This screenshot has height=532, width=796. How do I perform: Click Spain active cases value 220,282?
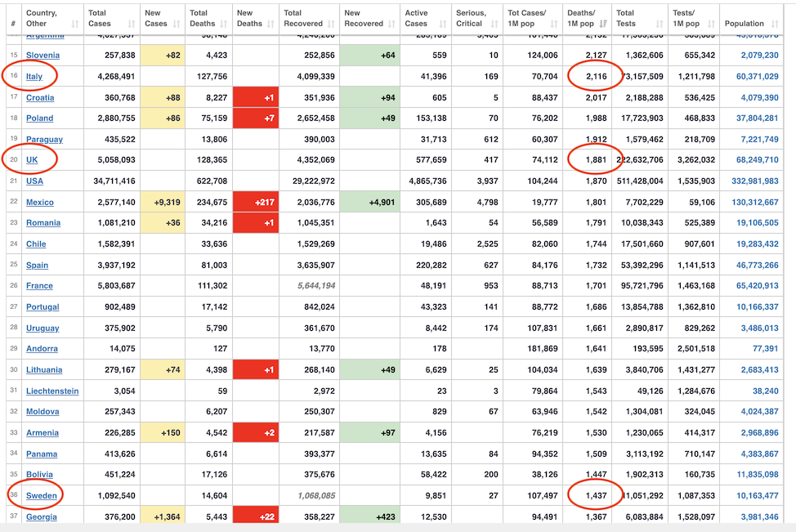(431, 266)
